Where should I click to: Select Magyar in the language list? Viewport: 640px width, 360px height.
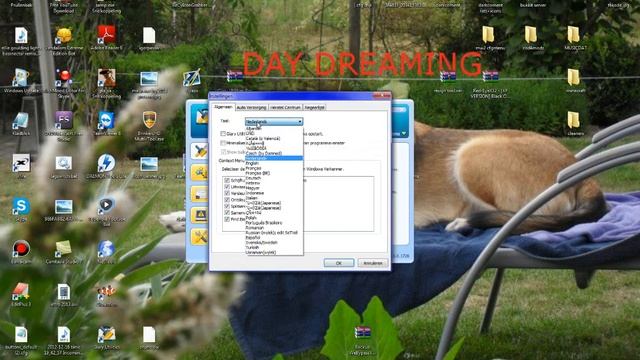274,188
